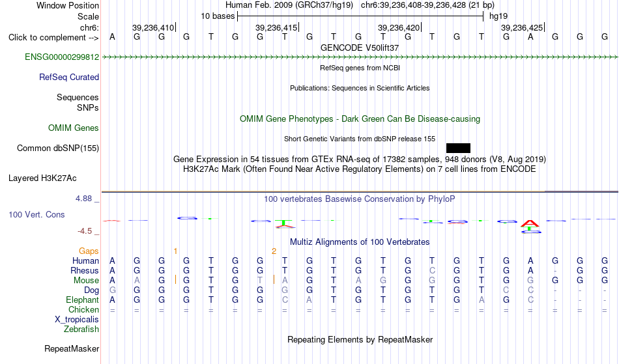Open the 100 Vert. Cons track label

[x=36, y=214]
